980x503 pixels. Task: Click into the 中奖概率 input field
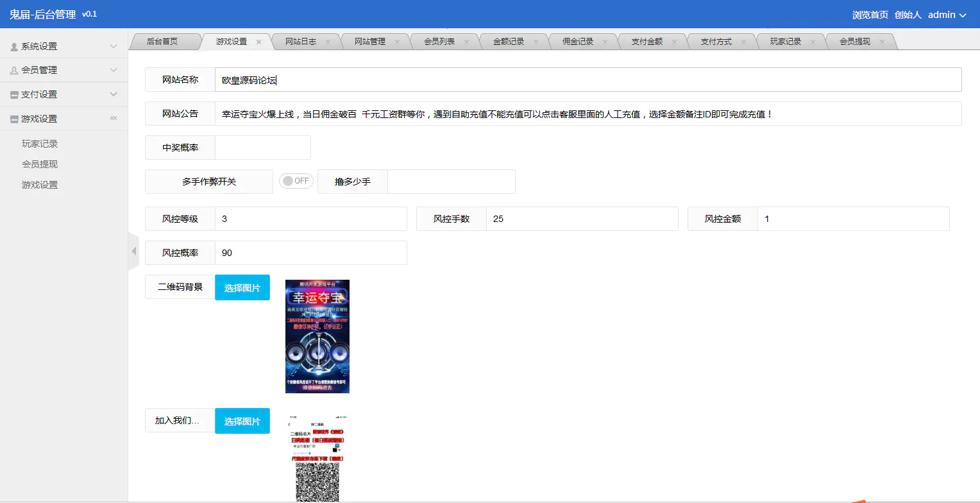tap(263, 148)
